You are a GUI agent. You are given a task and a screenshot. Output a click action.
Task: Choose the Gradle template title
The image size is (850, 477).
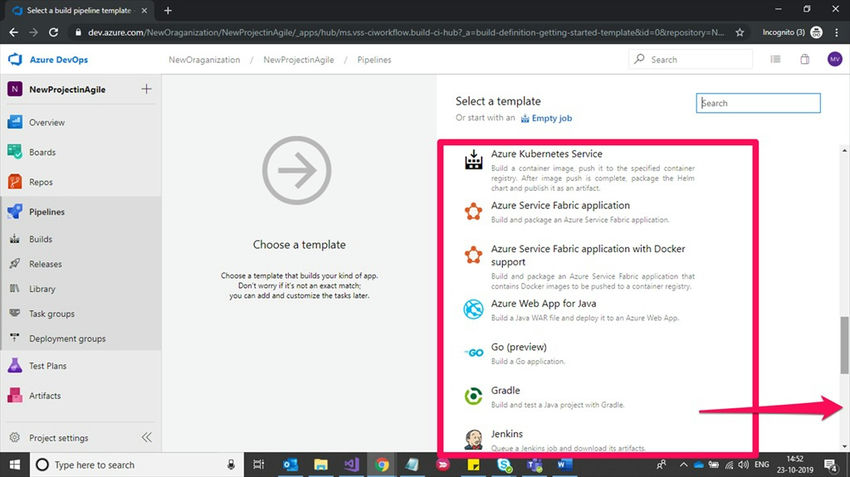pos(505,390)
